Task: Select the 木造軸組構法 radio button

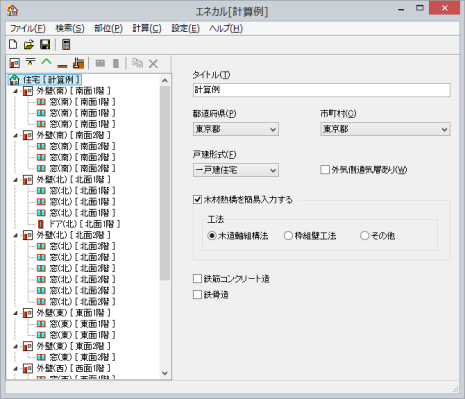Action: [x=211, y=236]
